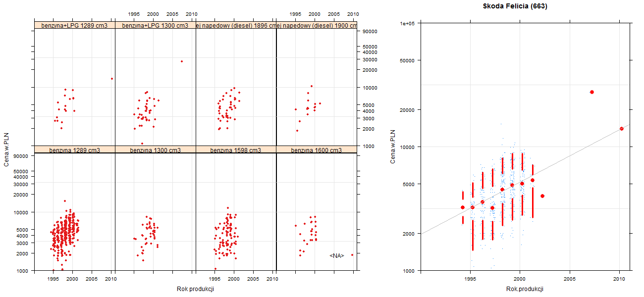Viewport: 644px width, 297px height.
Task: Click the single data point beside the <NA> label
Action: tap(352, 255)
